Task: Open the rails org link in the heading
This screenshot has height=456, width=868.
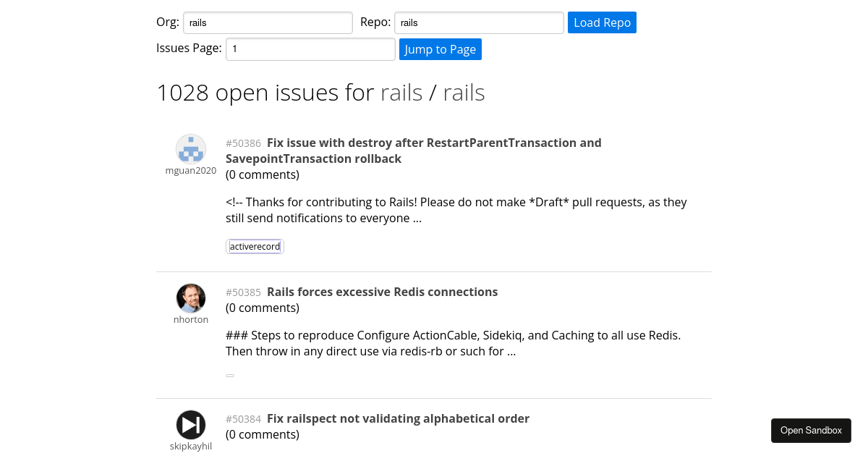Action: pyautogui.click(x=401, y=92)
